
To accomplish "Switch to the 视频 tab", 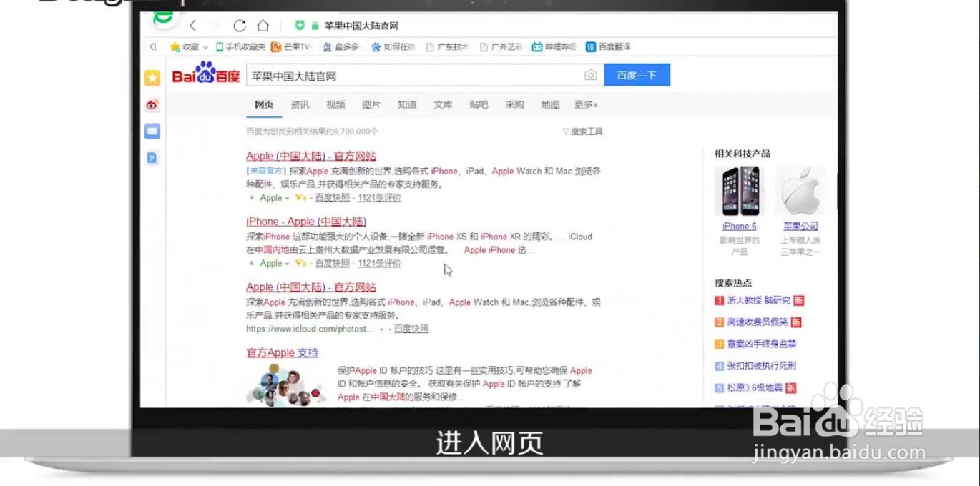I will click(335, 105).
